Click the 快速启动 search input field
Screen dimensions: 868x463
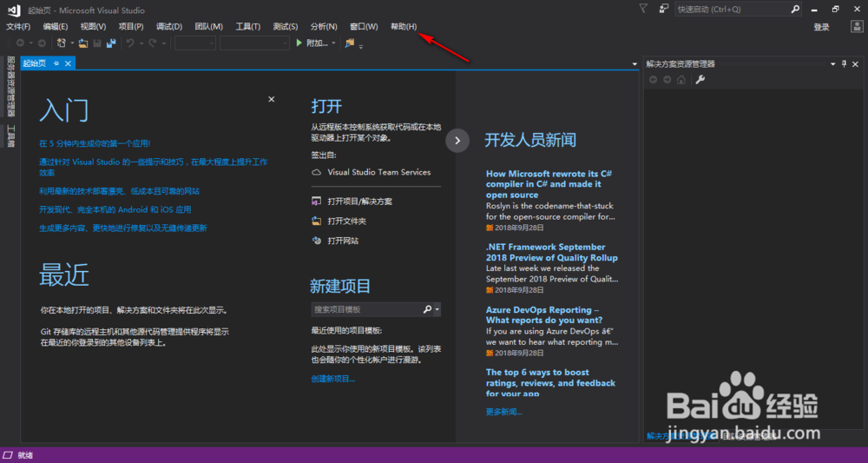coord(731,9)
